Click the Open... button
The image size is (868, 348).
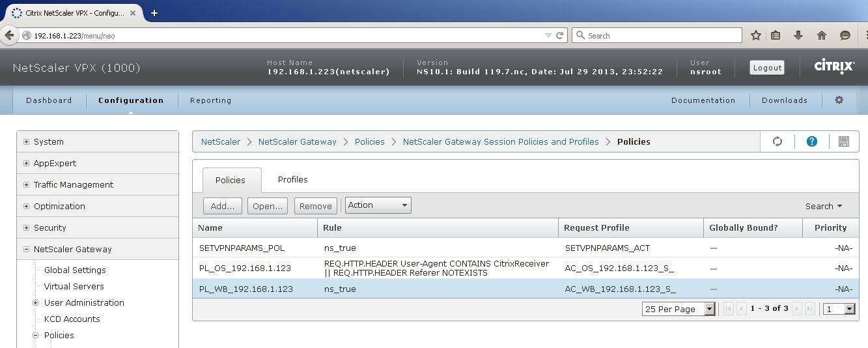pyautogui.click(x=268, y=206)
